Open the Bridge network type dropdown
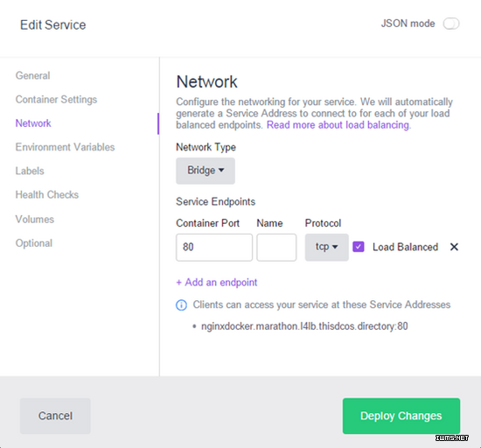The width and height of the screenshot is (481, 448). [x=206, y=171]
